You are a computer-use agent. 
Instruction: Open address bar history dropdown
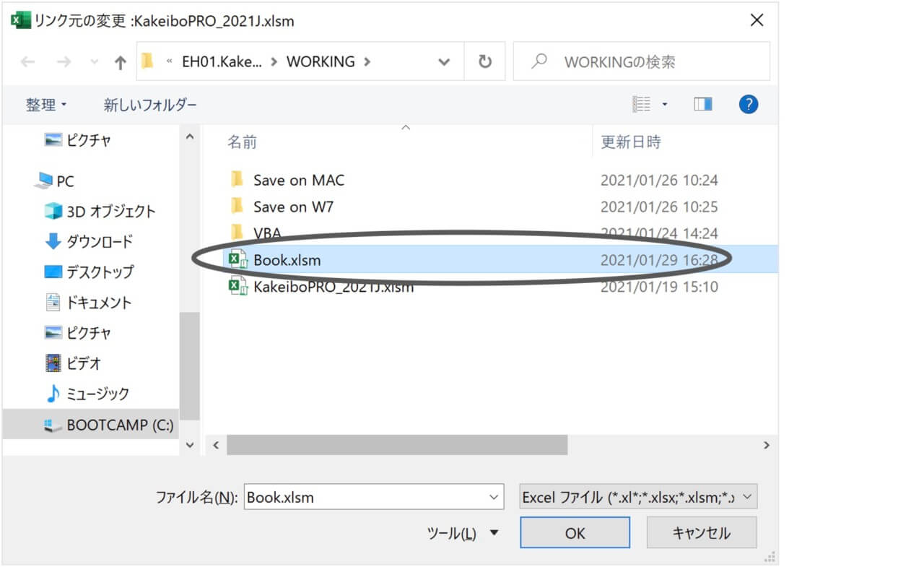(445, 62)
